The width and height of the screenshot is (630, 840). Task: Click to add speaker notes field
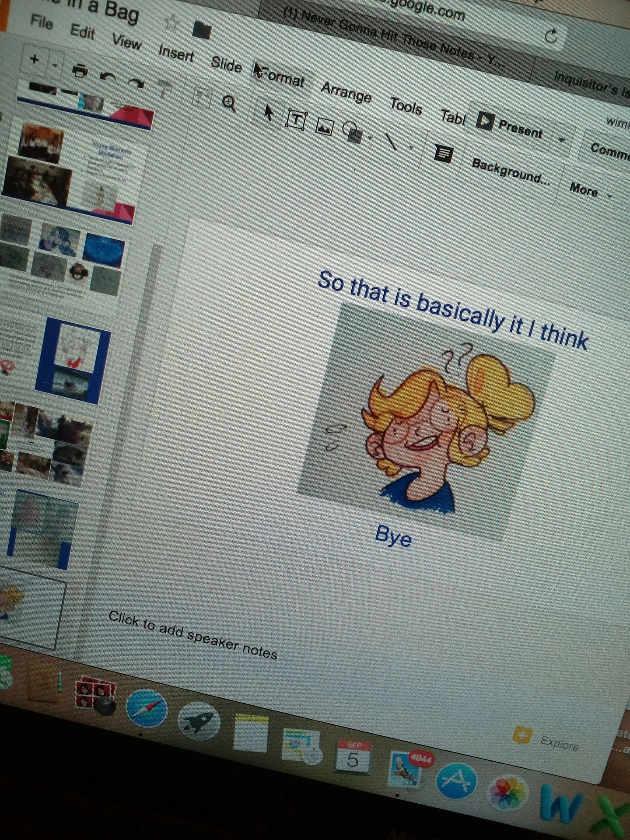[192, 634]
